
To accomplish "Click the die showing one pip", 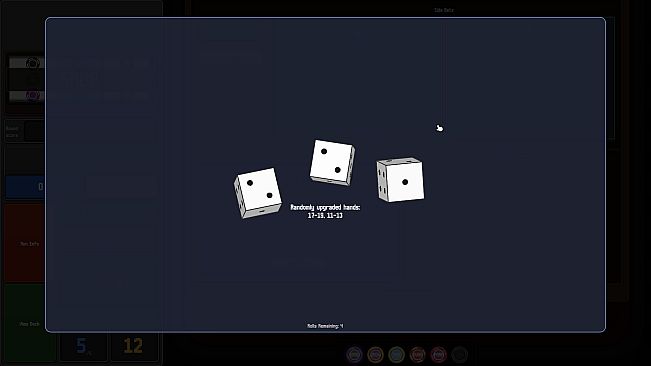I will [400, 180].
